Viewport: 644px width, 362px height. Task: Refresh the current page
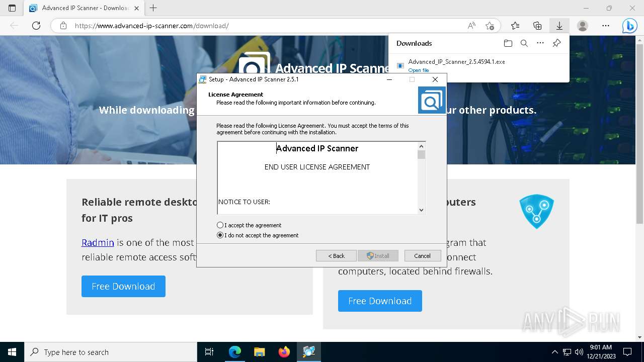tap(36, 26)
